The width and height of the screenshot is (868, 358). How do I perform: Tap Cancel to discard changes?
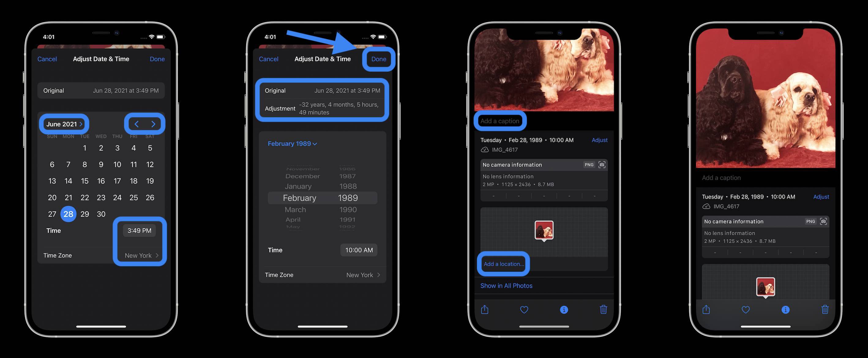click(47, 59)
